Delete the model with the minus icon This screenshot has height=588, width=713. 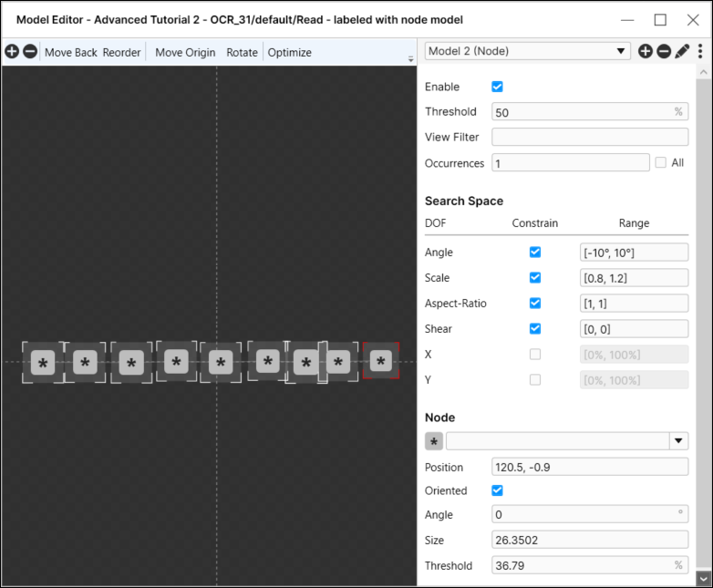coord(664,51)
